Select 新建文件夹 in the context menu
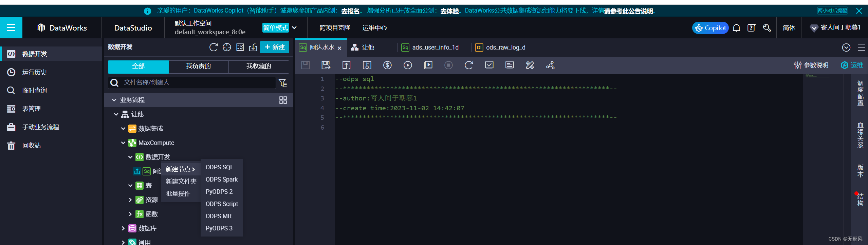This screenshot has width=868, height=245. 181,182
